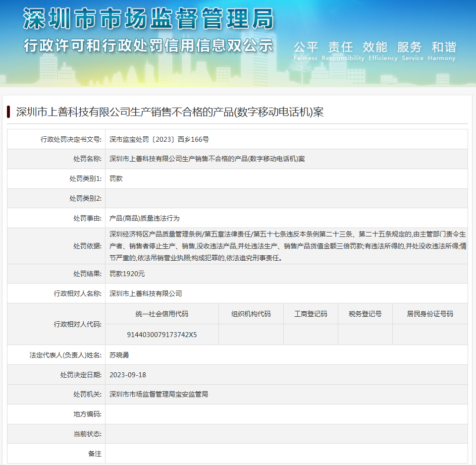Click the 居民身份证号码 column header

click(x=429, y=314)
